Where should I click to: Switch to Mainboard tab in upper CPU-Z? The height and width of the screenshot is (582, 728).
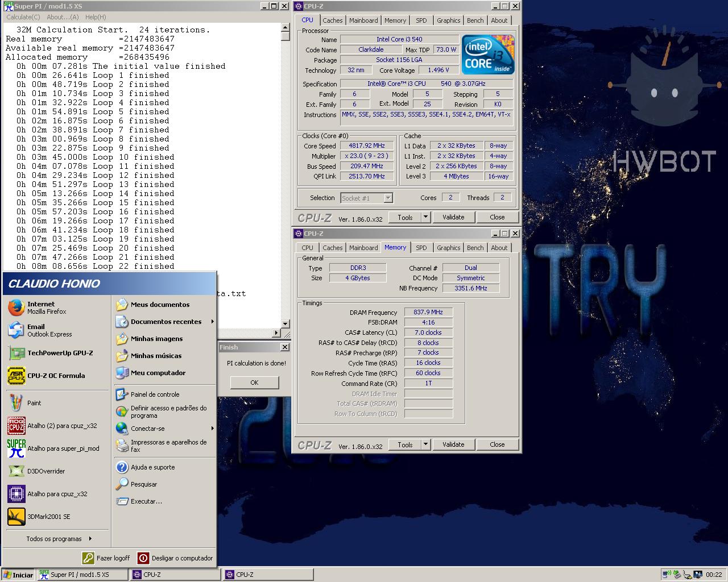[363, 20]
